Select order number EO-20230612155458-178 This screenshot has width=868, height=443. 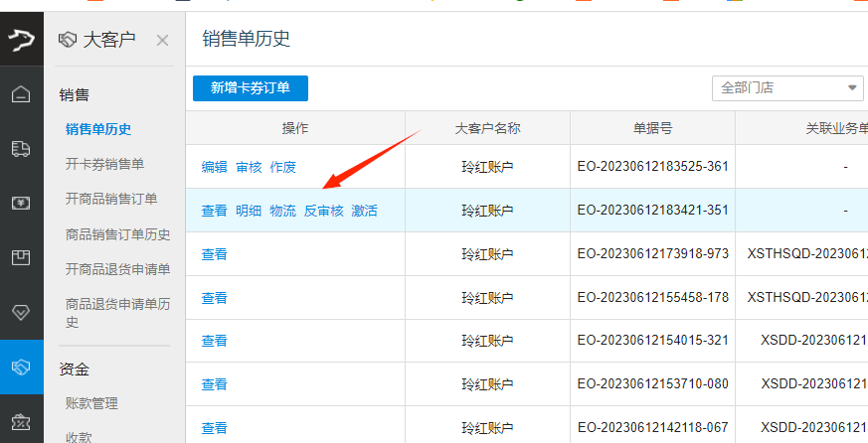coord(652,298)
